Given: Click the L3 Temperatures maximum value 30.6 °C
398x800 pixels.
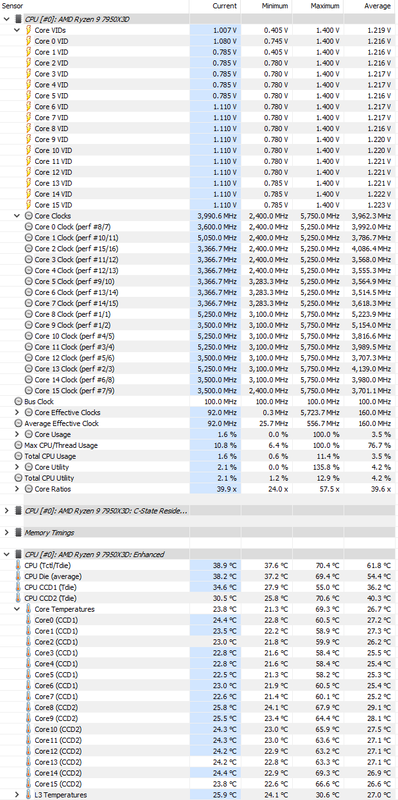Looking at the screenshot, I should [328, 794].
